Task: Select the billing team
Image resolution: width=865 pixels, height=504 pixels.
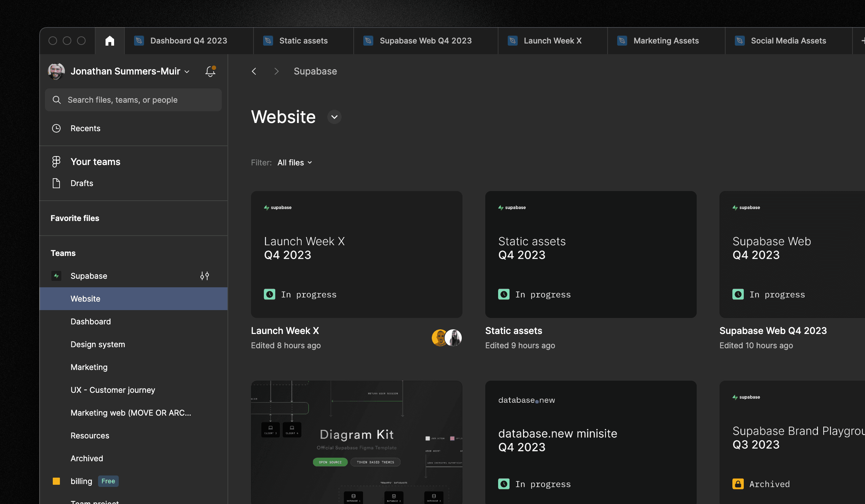Action: 133,481
